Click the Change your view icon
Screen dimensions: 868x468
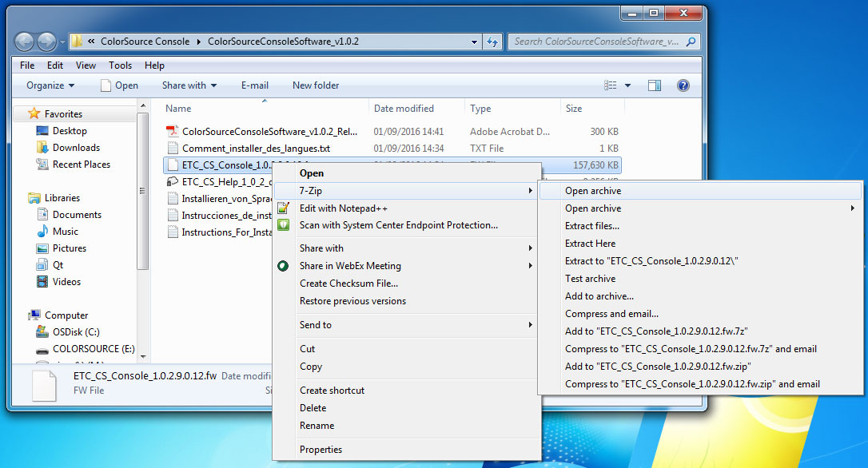610,85
